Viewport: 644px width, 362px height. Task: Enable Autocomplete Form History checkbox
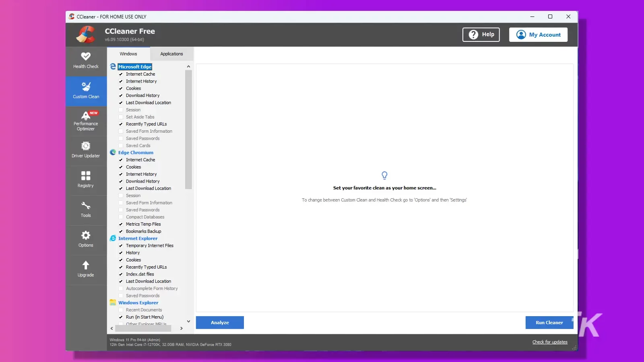pos(121,288)
